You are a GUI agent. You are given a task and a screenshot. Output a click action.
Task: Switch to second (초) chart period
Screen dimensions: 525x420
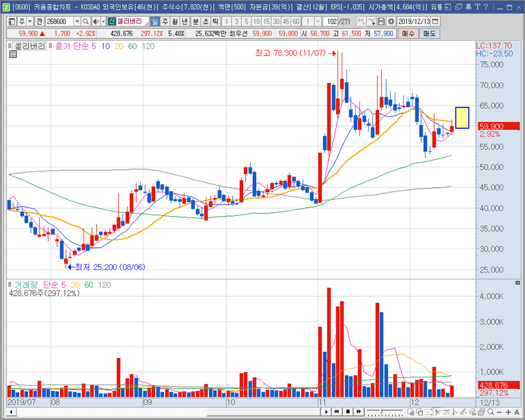[x=205, y=22]
